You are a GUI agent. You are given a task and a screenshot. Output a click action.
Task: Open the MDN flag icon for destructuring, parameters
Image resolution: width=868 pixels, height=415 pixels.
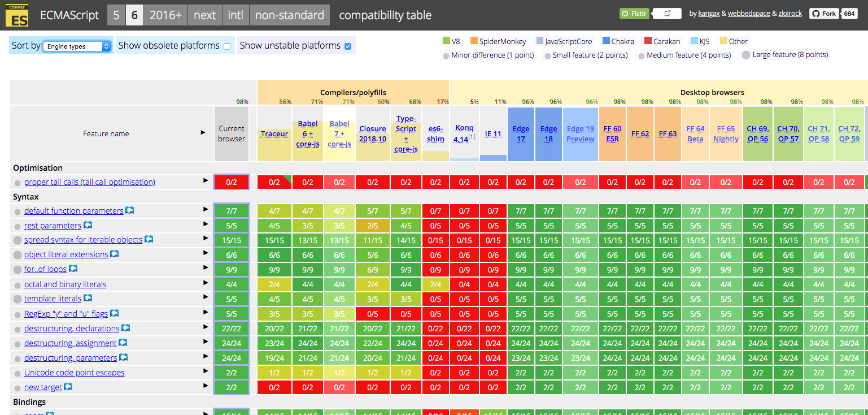pyautogui.click(x=124, y=357)
